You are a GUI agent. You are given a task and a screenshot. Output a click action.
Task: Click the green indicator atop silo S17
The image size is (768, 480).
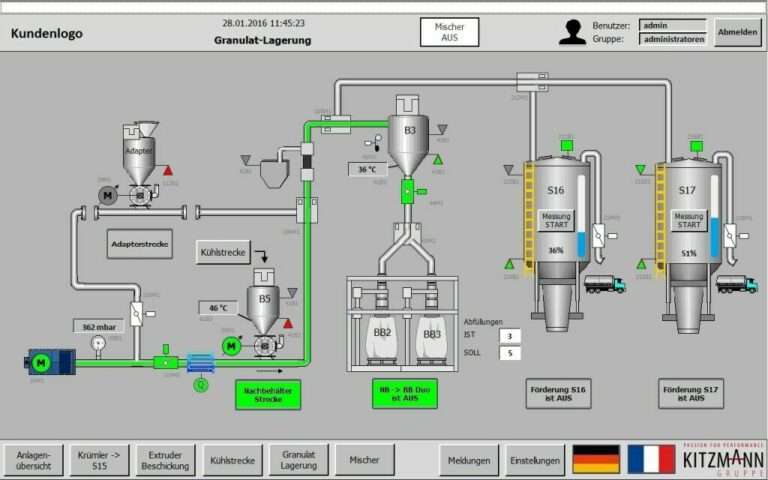point(696,146)
